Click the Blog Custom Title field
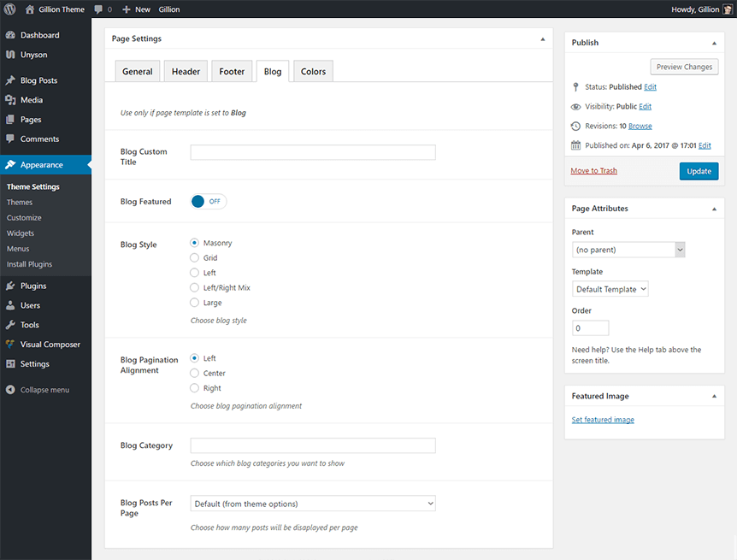Screen dimensions: 737x560 click(x=313, y=152)
